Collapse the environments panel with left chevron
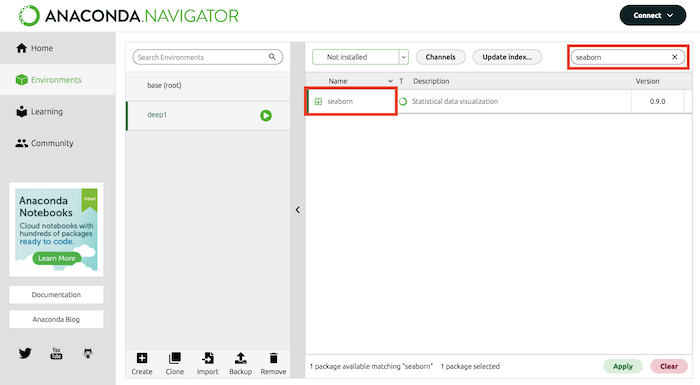The width and height of the screenshot is (700, 385). pos(298,209)
